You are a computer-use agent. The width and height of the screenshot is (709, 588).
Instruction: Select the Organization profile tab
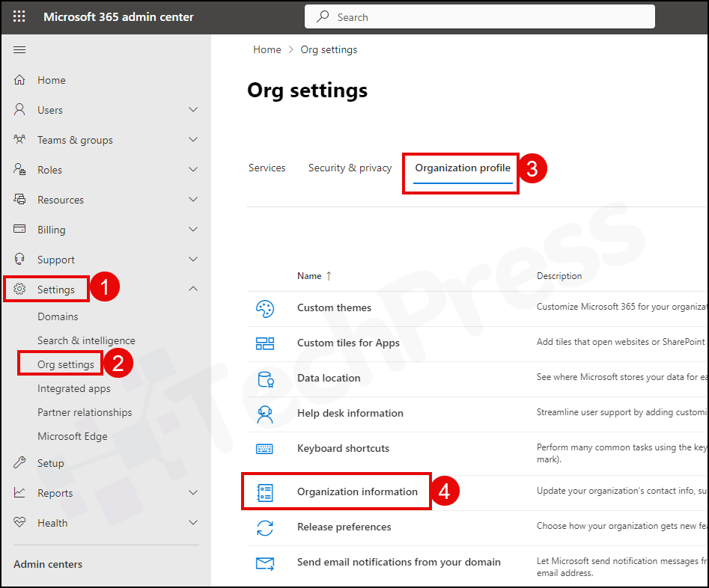point(463,168)
